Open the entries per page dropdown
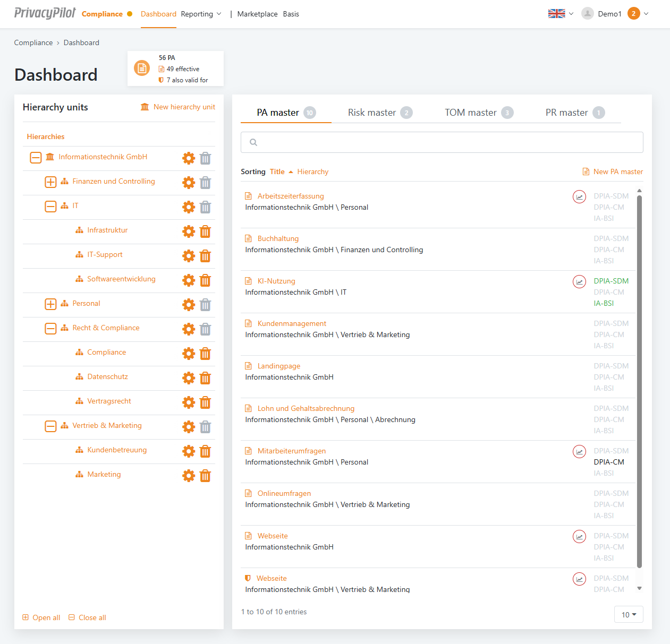 [629, 614]
